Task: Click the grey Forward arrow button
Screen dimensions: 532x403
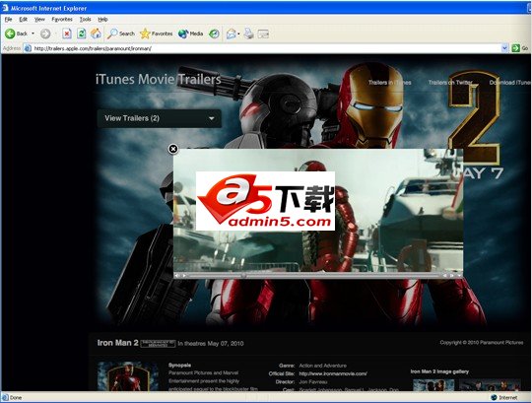Action: 45,34
